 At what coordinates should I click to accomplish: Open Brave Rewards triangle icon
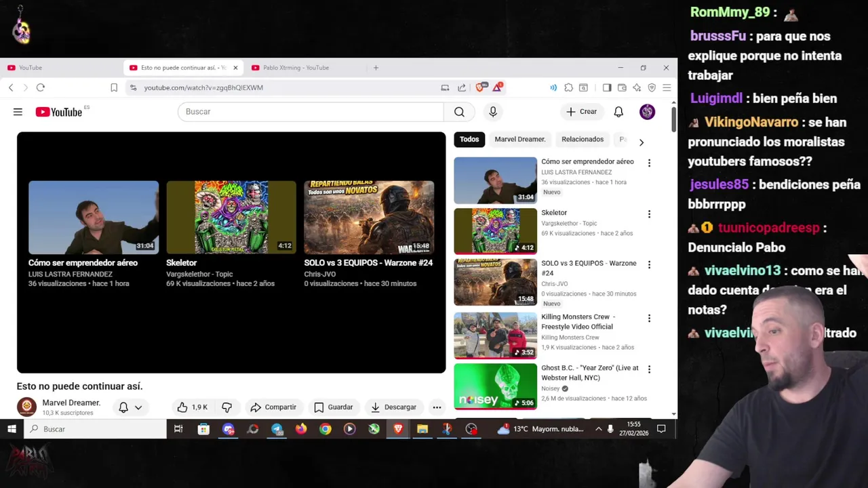point(498,87)
